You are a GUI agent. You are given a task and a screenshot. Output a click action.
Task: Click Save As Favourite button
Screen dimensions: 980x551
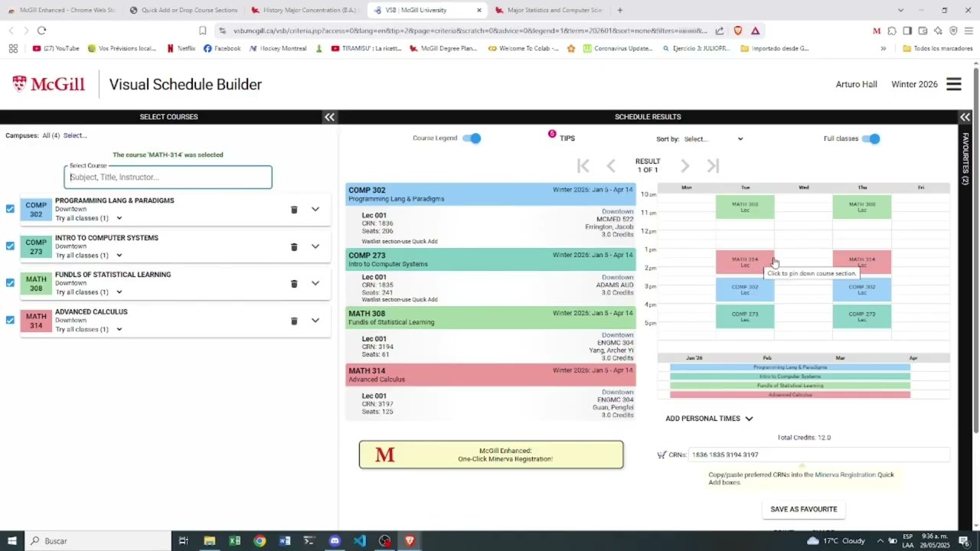coord(803,510)
